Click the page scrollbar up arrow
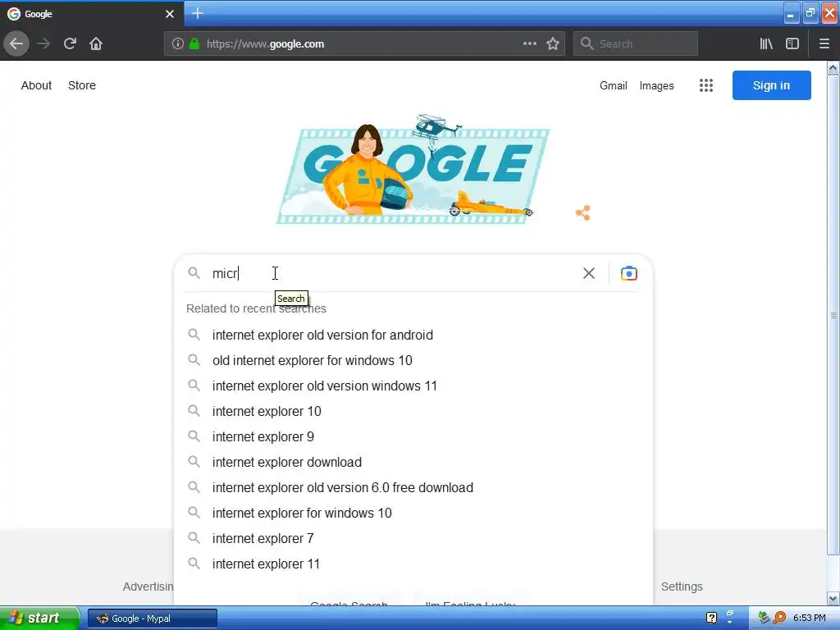This screenshot has width=840, height=630. [x=833, y=67]
